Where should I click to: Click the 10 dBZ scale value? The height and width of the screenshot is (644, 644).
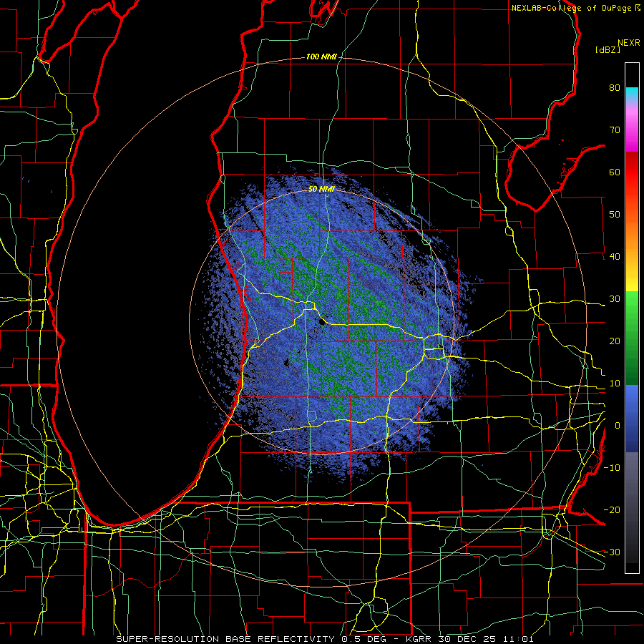tap(615, 384)
